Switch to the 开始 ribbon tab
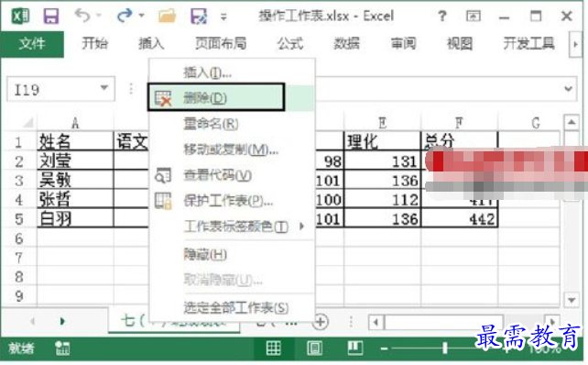 click(95, 44)
